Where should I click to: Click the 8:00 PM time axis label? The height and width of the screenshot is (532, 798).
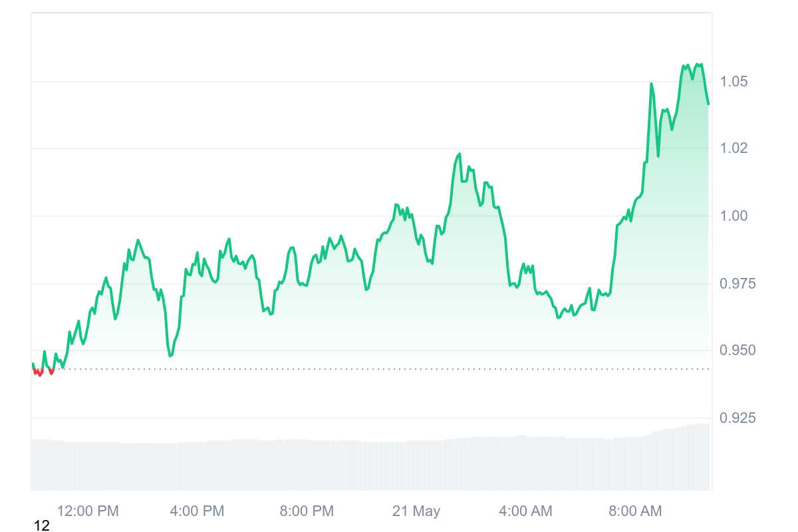point(307,511)
